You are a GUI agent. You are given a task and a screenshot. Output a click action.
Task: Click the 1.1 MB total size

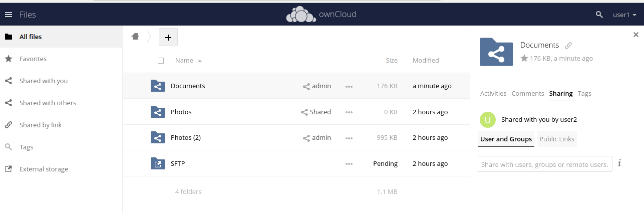387,191
